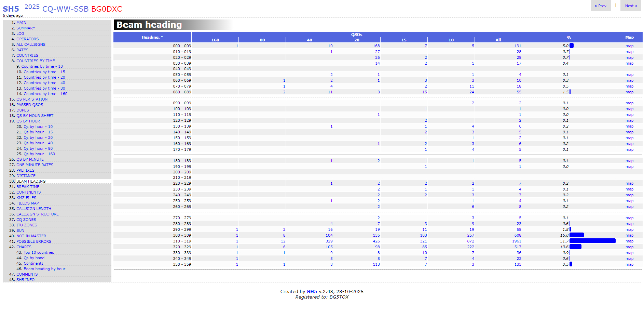The height and width of the screenshot is (317, 644).
Task: Open the RATES report
Action: pyautogui.click(x=22, y=50)
